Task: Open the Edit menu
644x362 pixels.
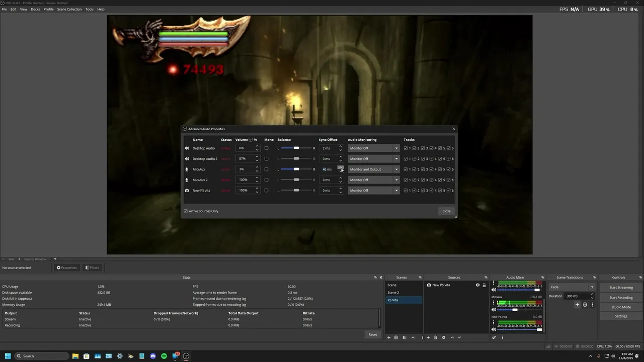Action: [x=14, y=9]
